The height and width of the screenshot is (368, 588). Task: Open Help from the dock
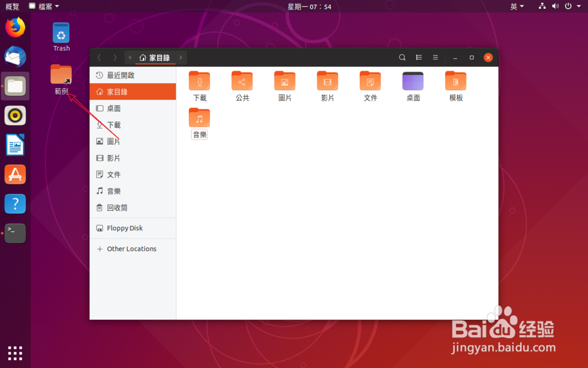[x=15, y=204]
